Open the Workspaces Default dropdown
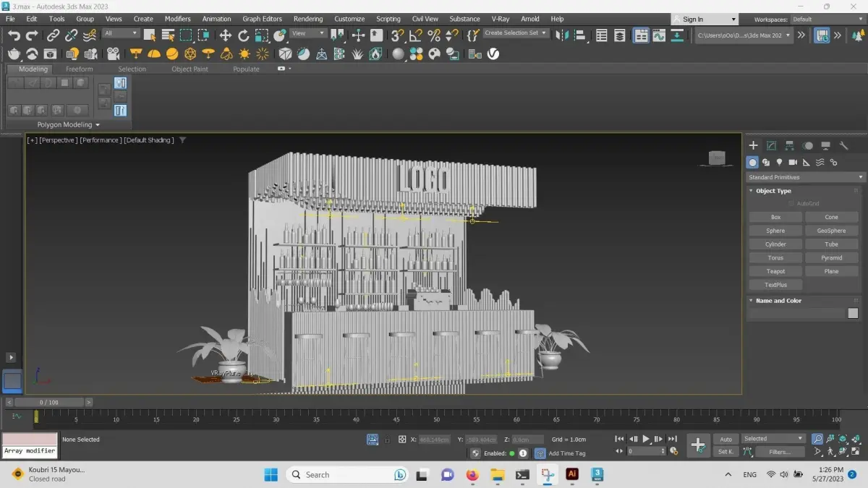Screen dimensions: 868x488 pos(827,20)
